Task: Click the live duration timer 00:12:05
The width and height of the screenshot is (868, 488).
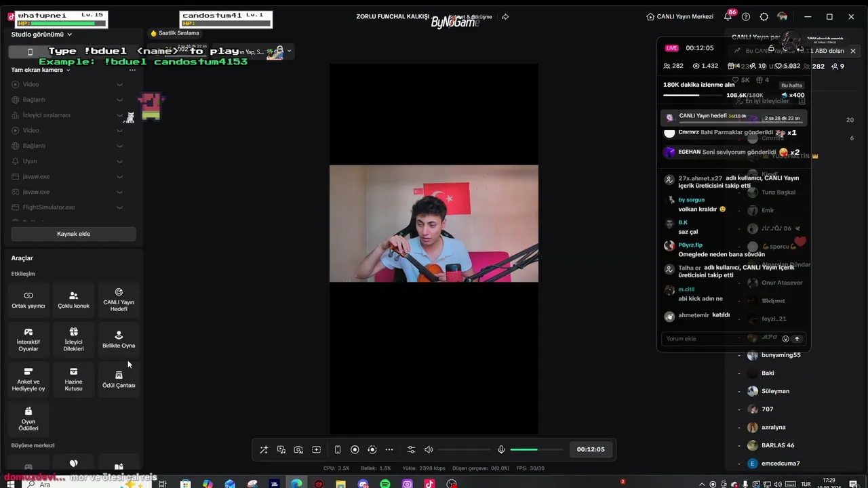Action: pos(591,449)
